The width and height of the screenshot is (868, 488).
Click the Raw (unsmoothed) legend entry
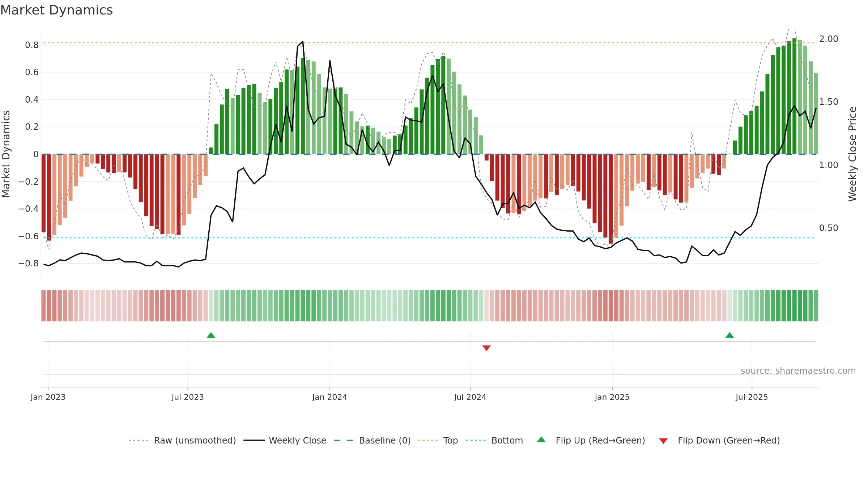(182, 440)
